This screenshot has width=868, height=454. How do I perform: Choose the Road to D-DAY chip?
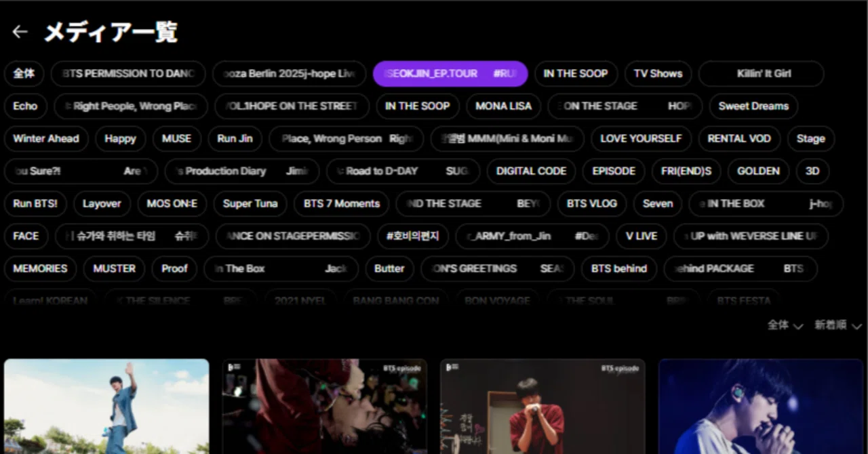(x=403, y=171)
